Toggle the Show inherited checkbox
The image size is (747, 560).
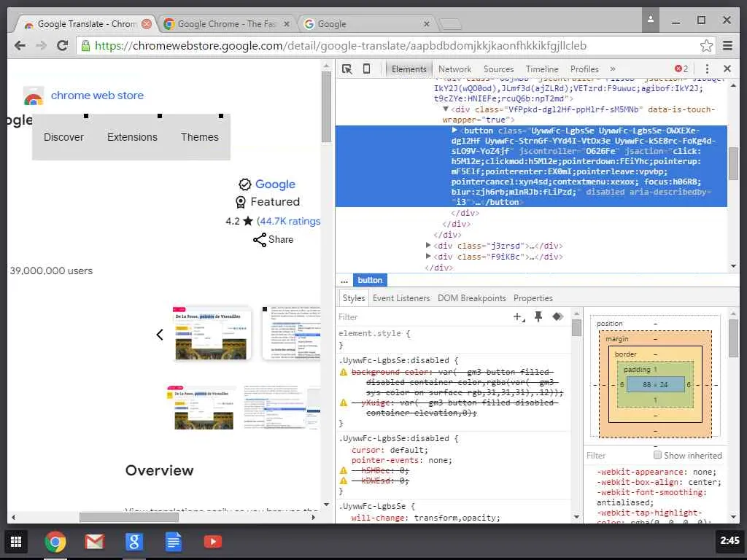point(657,455)
